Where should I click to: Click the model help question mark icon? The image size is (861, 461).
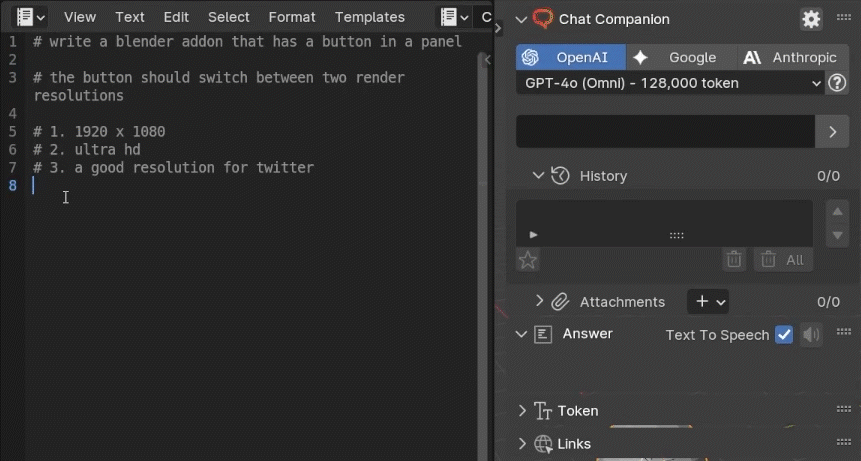click(x=838, y=83)
